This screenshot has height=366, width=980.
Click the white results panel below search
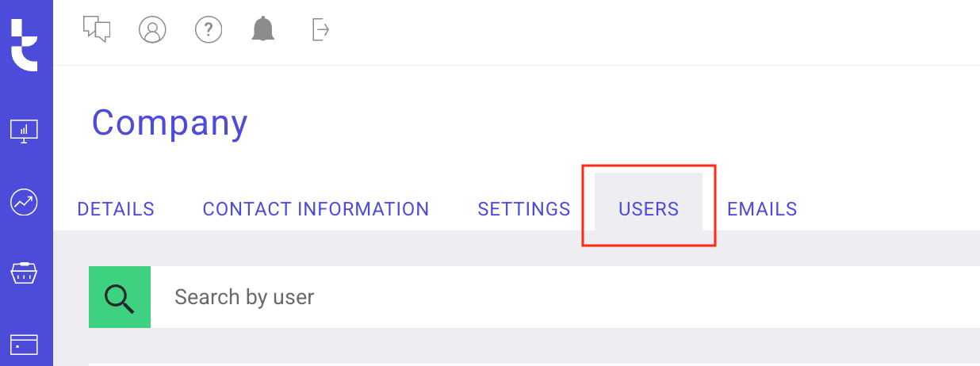531,364
